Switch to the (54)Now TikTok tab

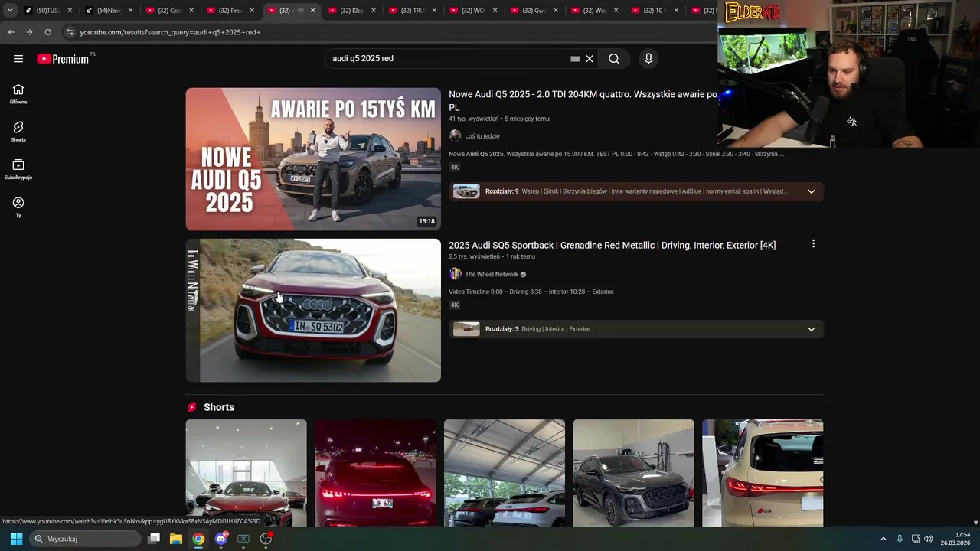(108, 11)
